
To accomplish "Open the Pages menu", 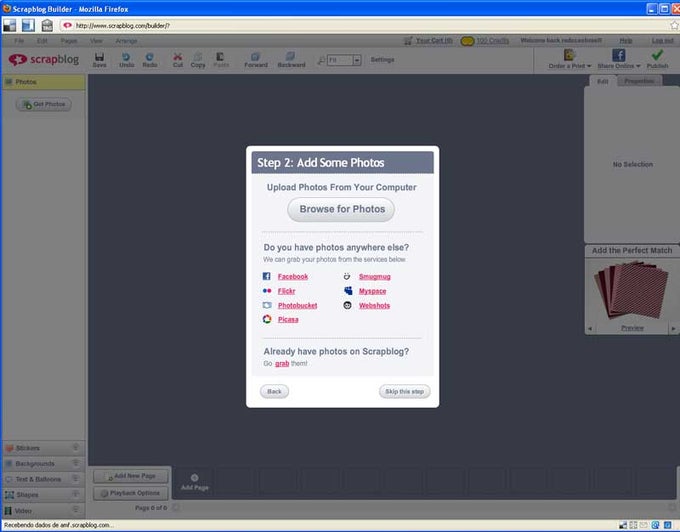I will pyautogui.click(x=69, y=41).
